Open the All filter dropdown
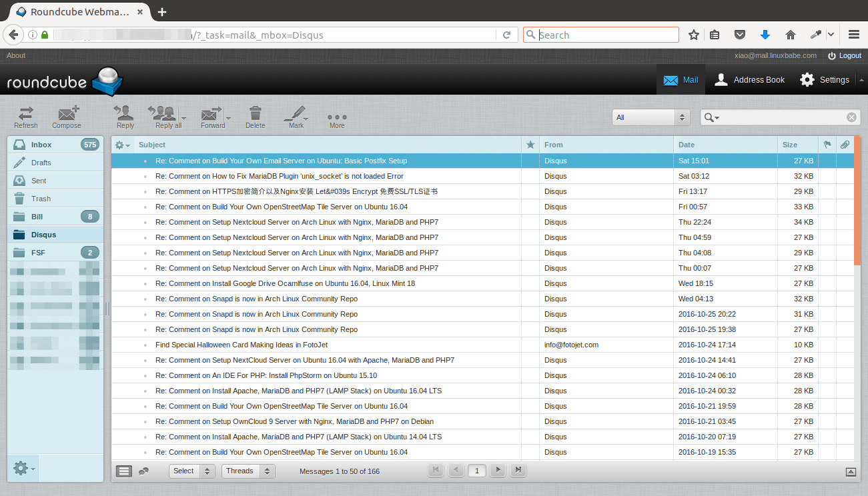 pyautogui.click(x=650, y=117)
